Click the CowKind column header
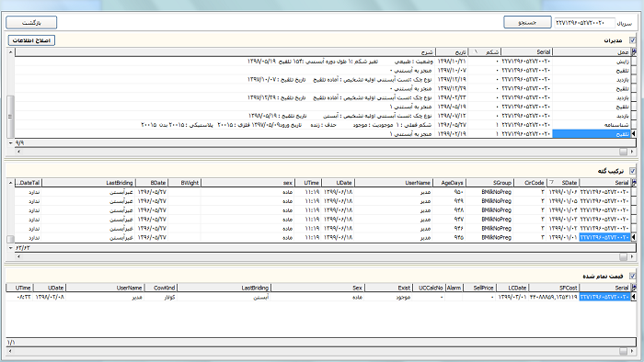 coord(161,288)
